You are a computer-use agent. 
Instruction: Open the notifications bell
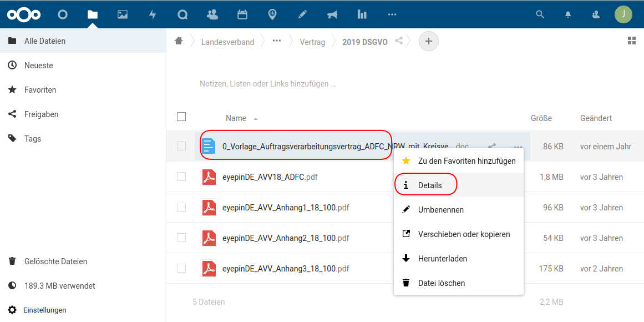568,14
